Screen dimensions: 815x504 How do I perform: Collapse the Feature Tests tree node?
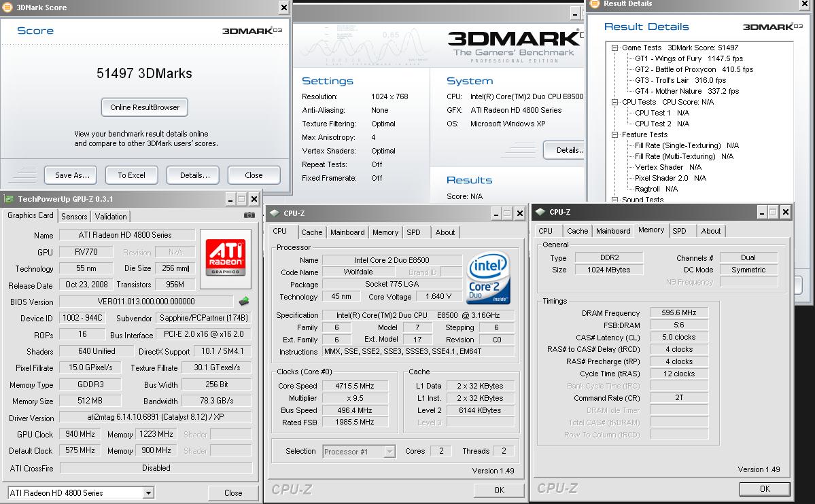(x=615, y=134)
